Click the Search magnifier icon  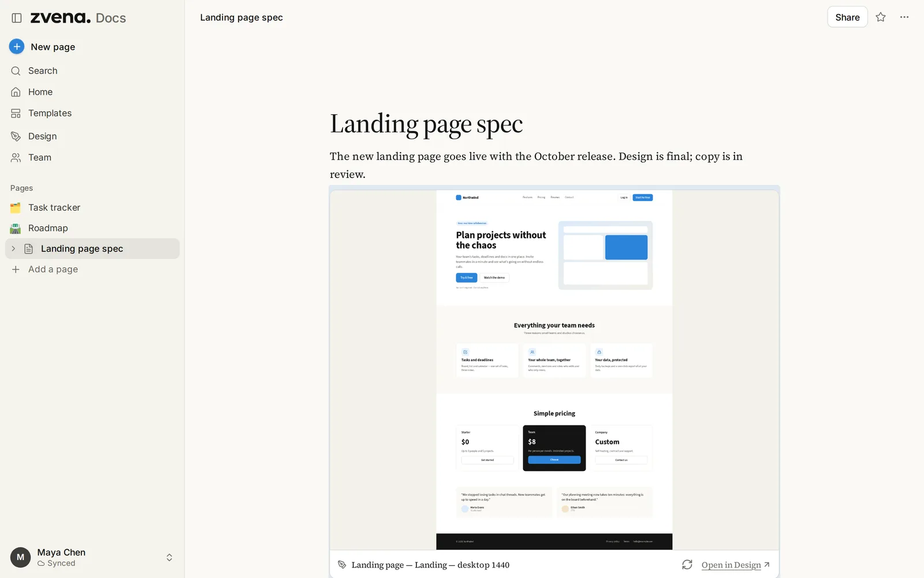16,71
